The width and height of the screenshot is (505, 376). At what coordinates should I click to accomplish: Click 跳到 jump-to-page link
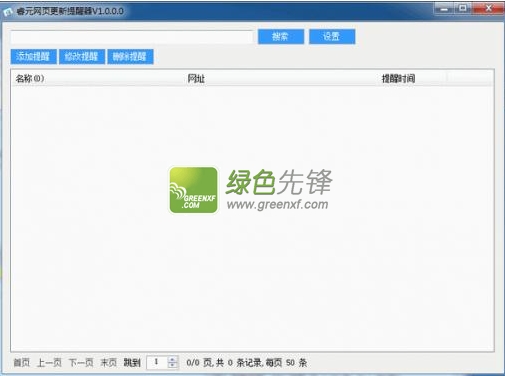point(132,362)
